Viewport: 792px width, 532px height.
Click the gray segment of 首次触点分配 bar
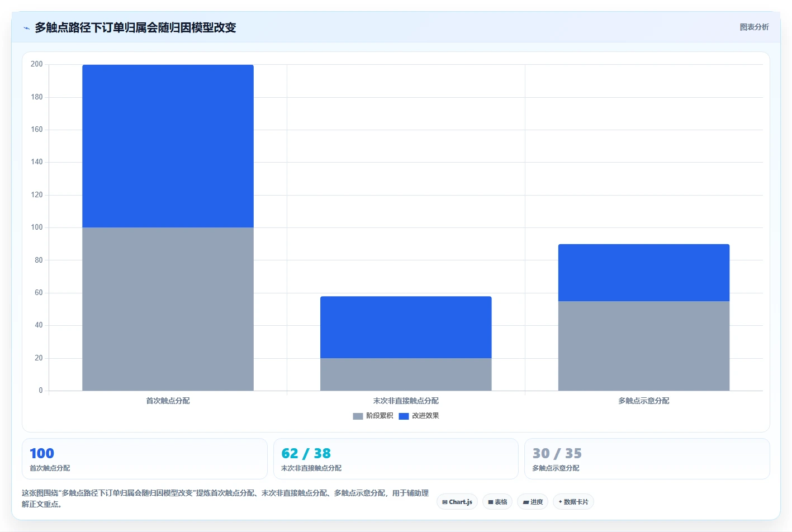[x=168, y=309]
